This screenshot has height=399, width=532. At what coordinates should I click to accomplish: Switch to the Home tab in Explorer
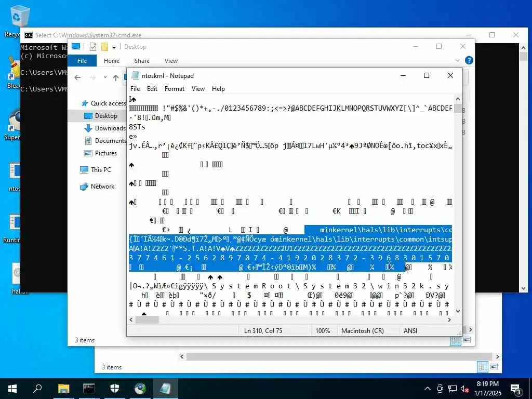pyautogui.click(x=112, y=61)
